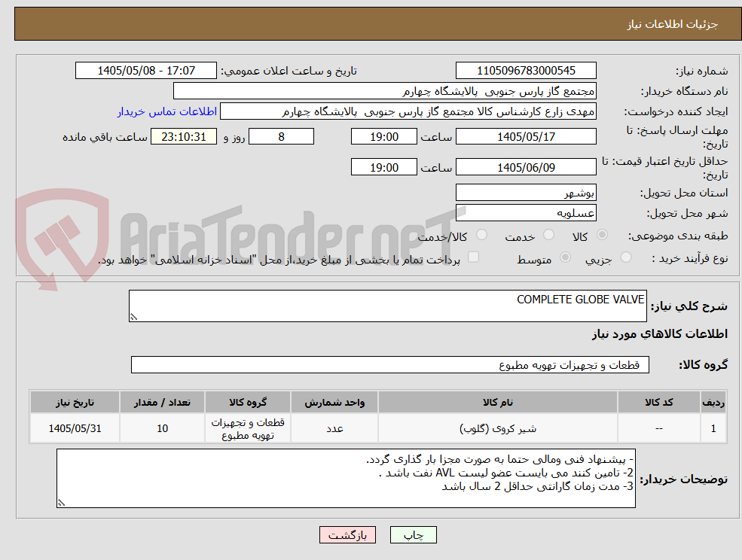The image size is (742, 560).
Task: Click the need number field 1105096783000545
Action: pos(526,71)
